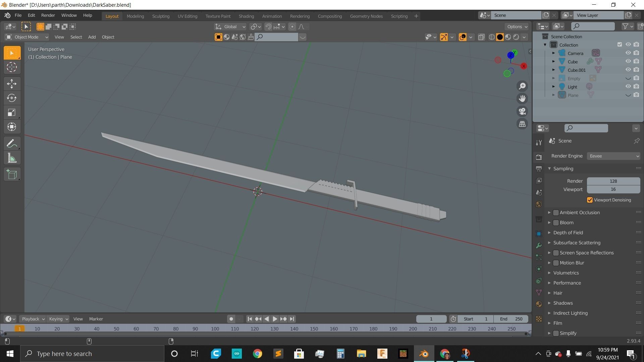Screen dimensions: 644x362
Task: Toggle Viewport Denoising checkbox
Action: (x=590, y=200)
